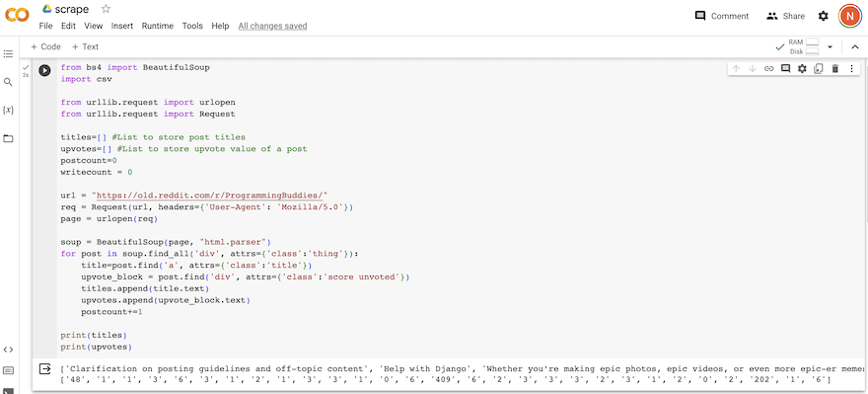Click the 'print(titles)' line
This screenshot has width=868, height=394.
(x=94, y=336)
